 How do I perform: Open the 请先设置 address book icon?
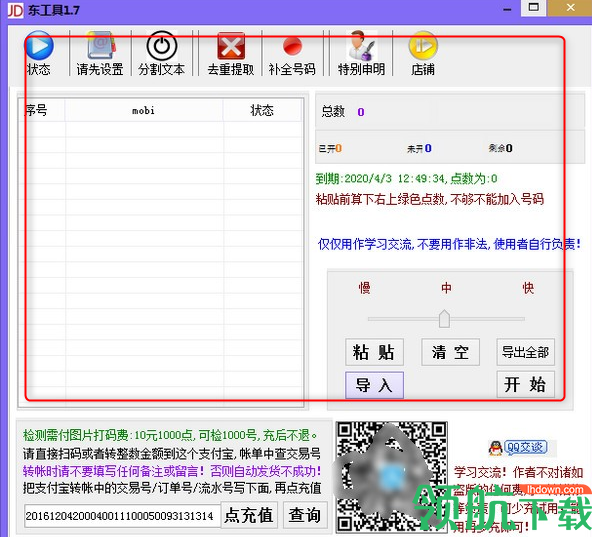pos(100,46)
